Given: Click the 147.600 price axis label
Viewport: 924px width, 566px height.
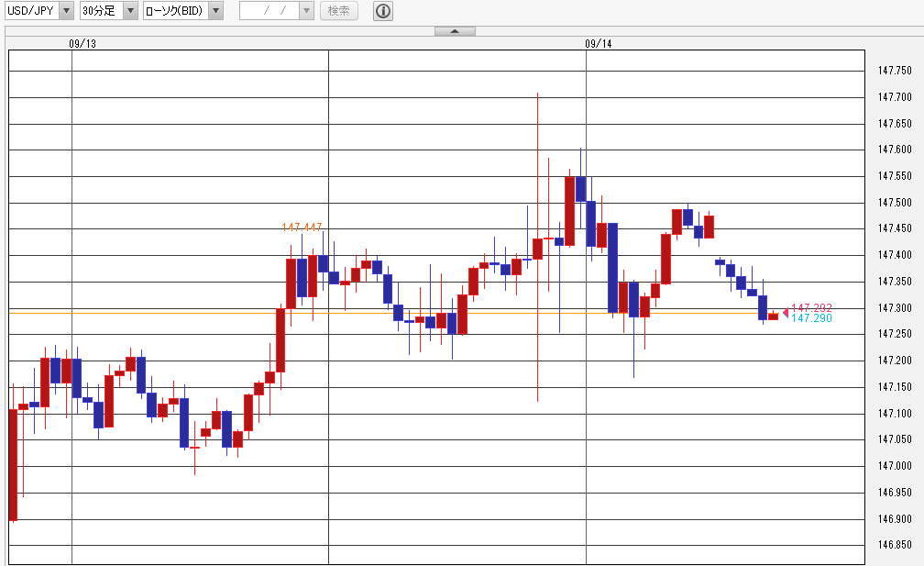Looking at the screenshot, I should click(895, 150).
